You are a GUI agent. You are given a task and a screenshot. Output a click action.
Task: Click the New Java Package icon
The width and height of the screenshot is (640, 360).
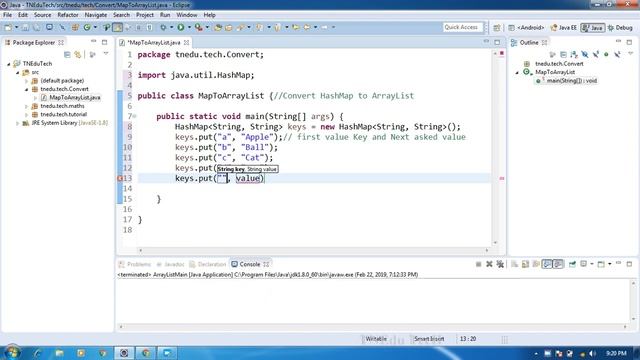(x=75, y=27)
